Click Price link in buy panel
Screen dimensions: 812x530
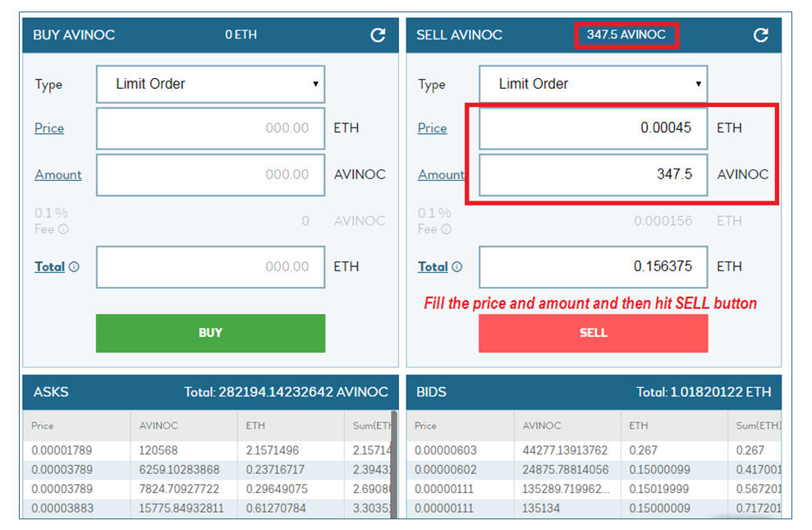(x=49, y=128)
